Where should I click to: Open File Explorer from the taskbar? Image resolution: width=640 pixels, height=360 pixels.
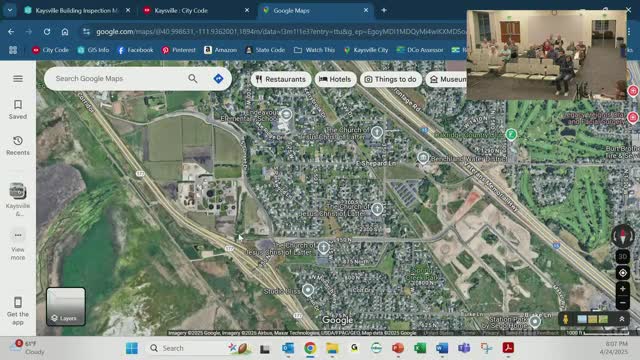pos(332,348)
